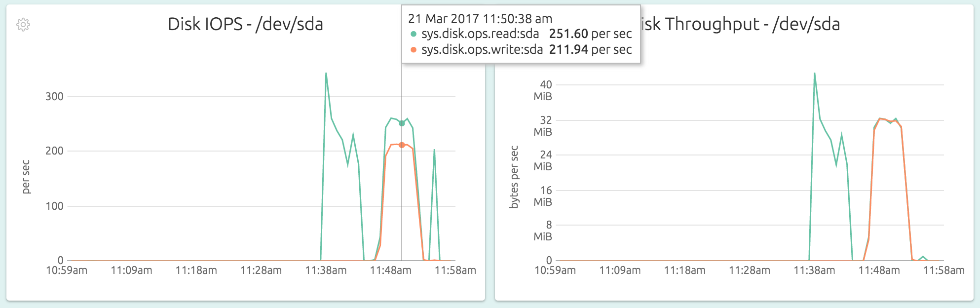Click the 'bytes per sec' y-axis label

[514, 177]
